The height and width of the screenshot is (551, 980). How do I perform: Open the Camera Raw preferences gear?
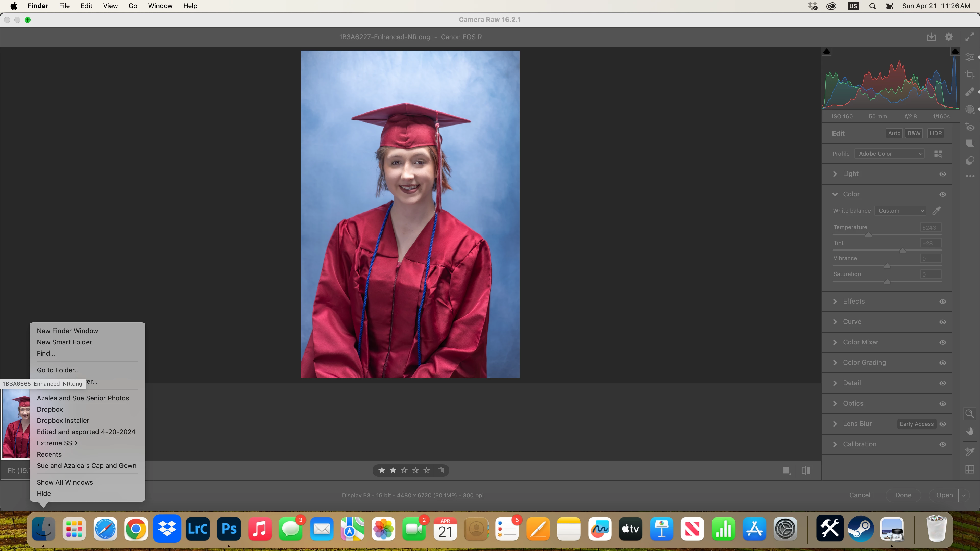point(949,37)
